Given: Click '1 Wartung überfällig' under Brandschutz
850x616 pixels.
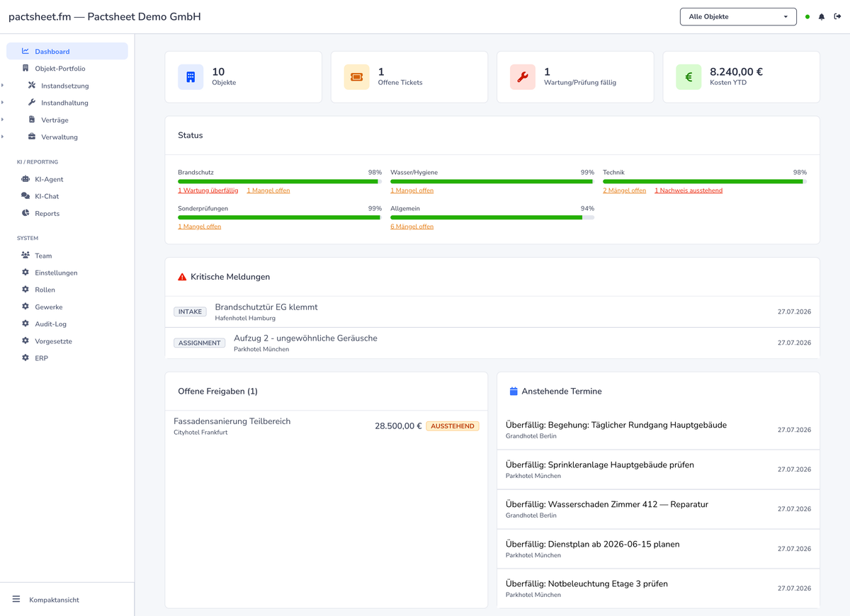Looking at the screenshot, I should click(208, 190).
